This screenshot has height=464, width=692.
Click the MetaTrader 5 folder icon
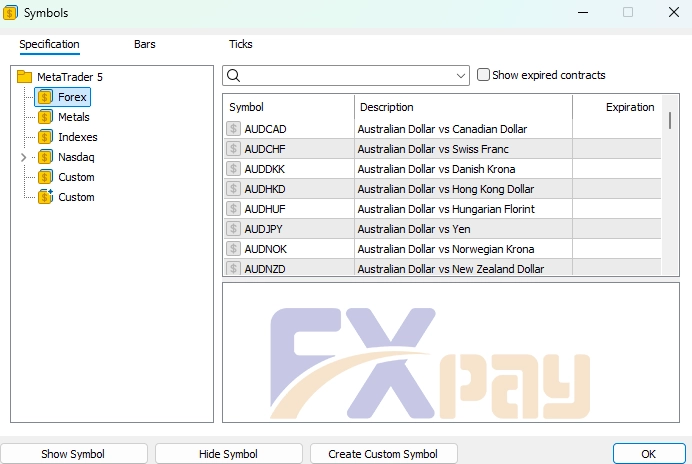click(25, 77)
